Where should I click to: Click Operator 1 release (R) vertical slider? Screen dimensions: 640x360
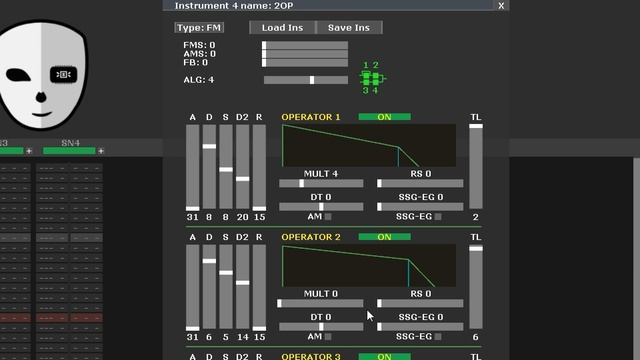coord(259,167)
